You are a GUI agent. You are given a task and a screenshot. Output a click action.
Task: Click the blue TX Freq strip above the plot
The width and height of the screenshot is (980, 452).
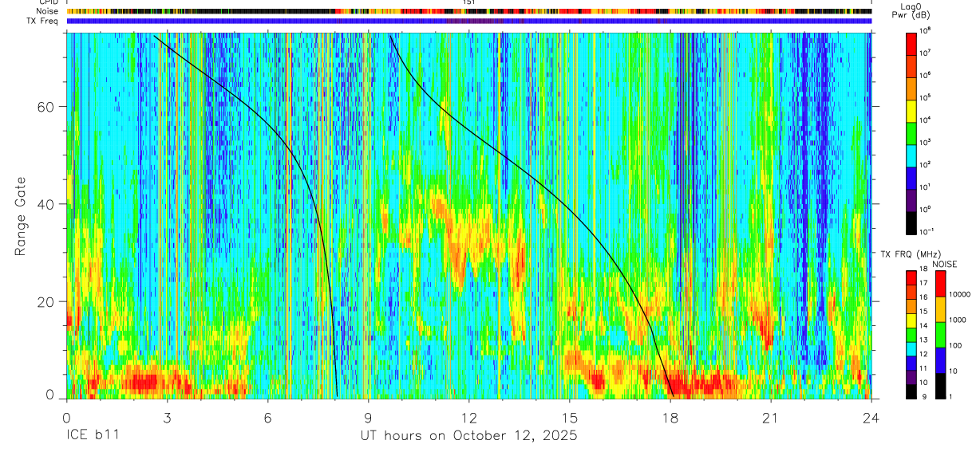[469, 21]
